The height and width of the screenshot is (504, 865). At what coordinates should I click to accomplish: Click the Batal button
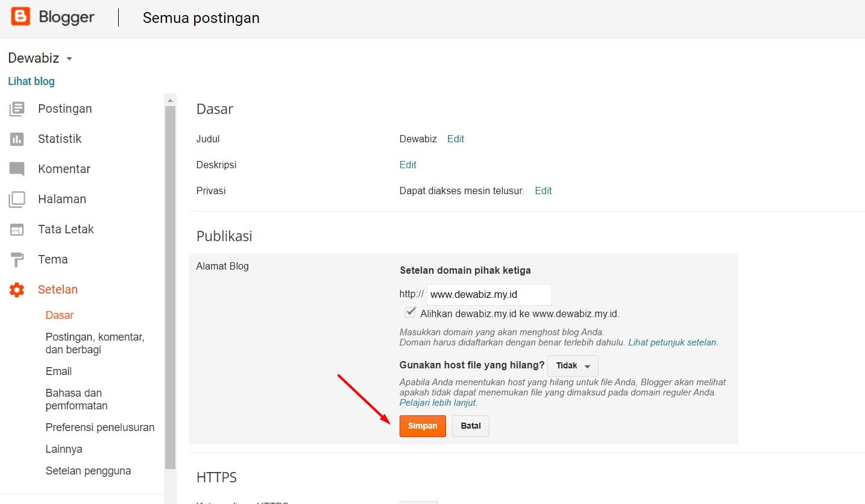point(470,426)
